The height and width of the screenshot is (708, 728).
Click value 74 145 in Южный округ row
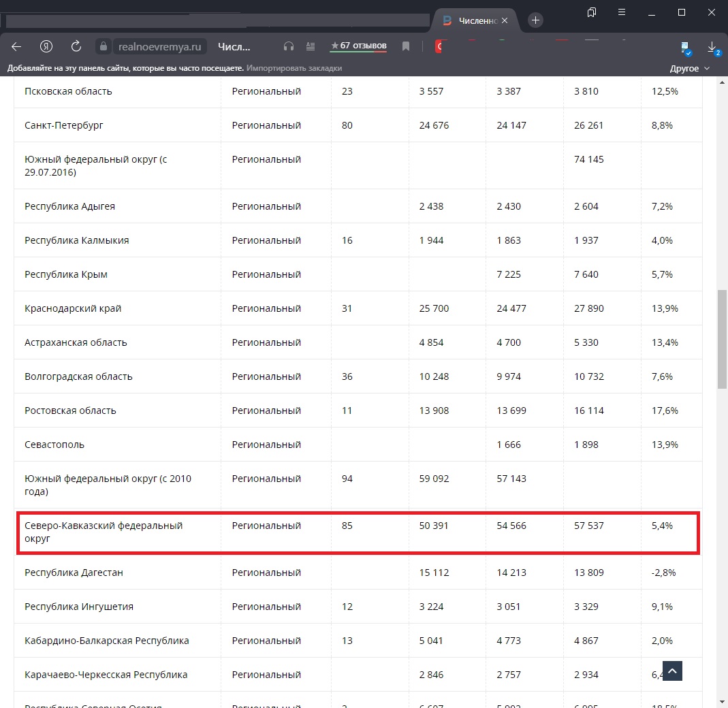(x=588, y=159)
